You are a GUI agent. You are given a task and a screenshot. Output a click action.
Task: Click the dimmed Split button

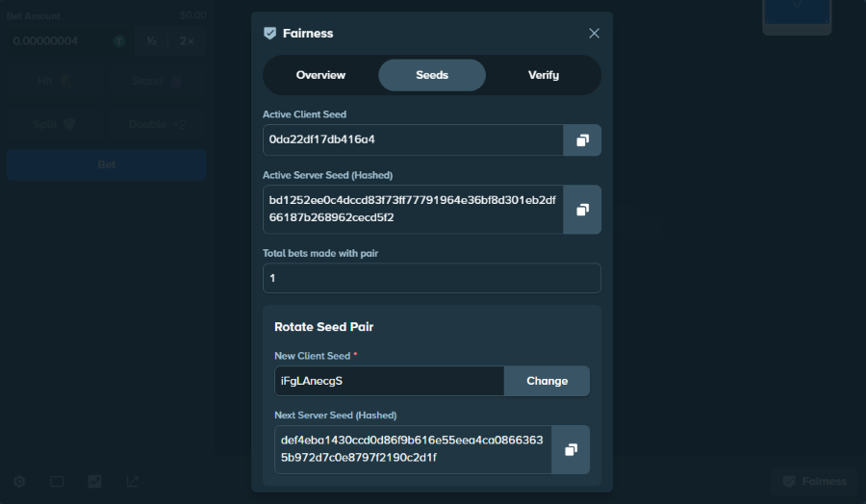pos(54,124)
